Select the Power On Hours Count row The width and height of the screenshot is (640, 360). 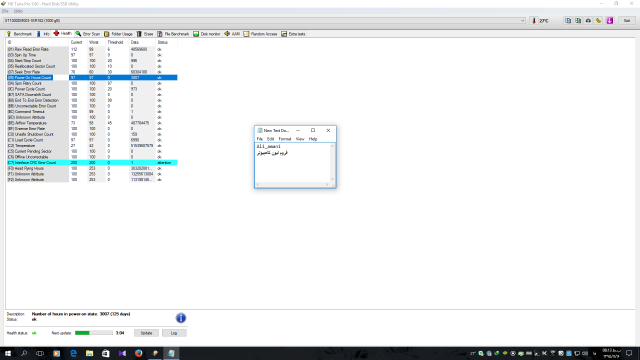pyautogui.click(x=92, y=78)
